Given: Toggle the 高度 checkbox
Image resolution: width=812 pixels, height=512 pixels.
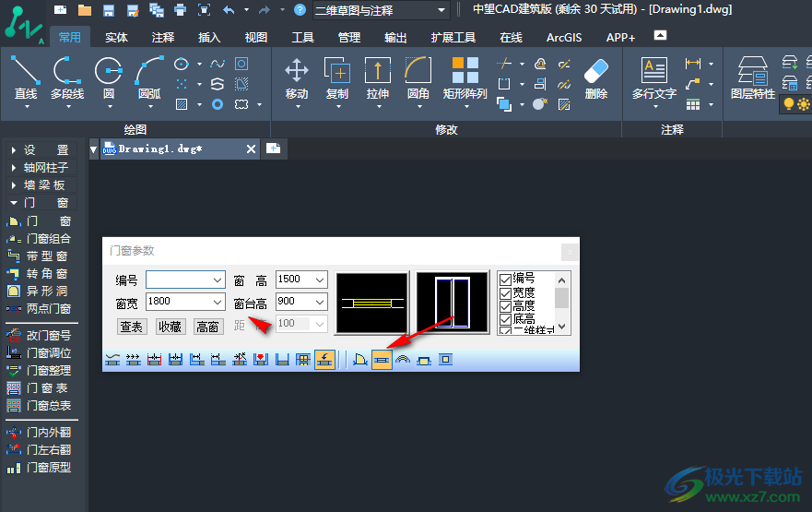Looking at the screenshot, I should 505,306.
